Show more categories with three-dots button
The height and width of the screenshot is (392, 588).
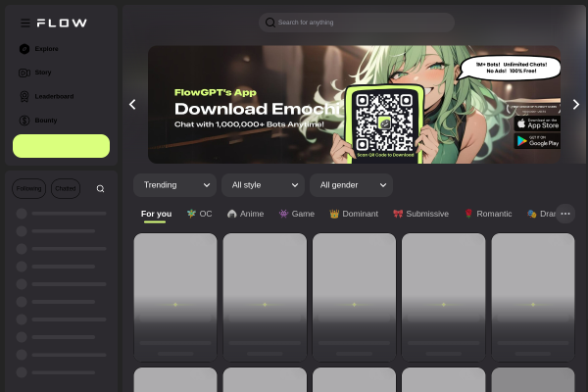click(x=565, y=214)
